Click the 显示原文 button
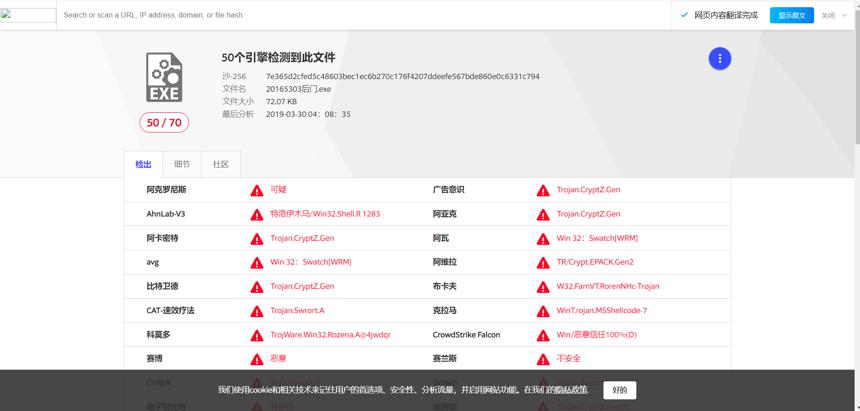Screen dimensions: 860x411 (792, 15)
